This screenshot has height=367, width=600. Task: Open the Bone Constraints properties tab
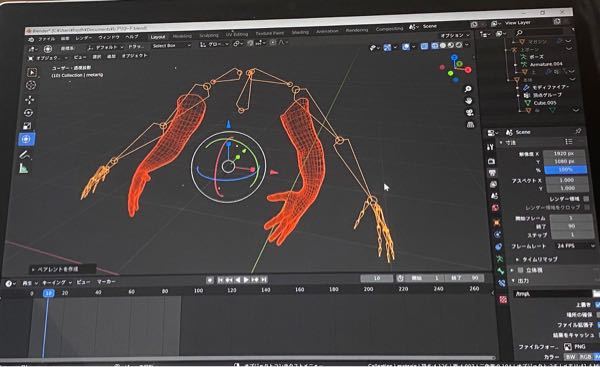click(x=502, y=283)
